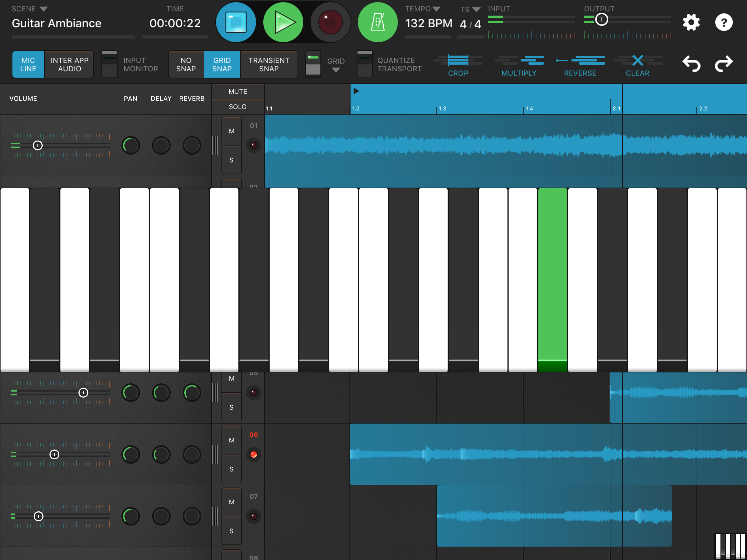Toggle the Quantize Transport switch
Image resolution: width=747 pixels, height=560 pixels.
click(364, 64)
